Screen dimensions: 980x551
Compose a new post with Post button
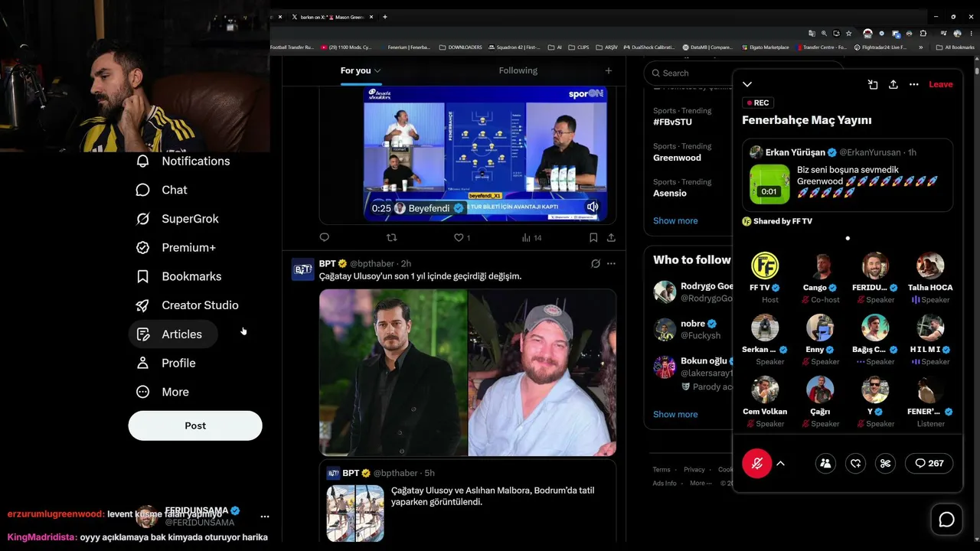click(x=195, y=425)
